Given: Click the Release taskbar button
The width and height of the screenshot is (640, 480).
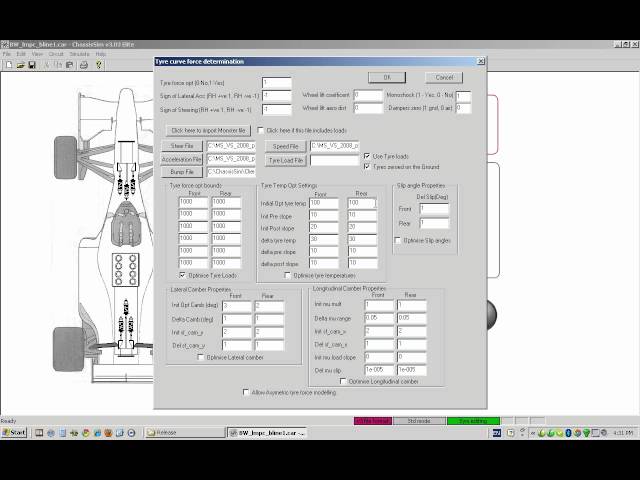Looking at the screenshot, I should tap(184, 433).
